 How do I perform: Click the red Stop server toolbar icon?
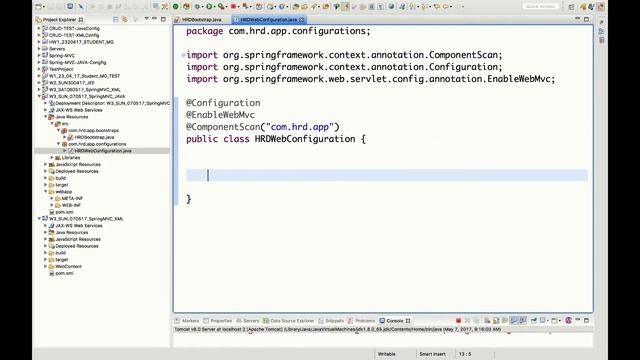tap(233, 7)
